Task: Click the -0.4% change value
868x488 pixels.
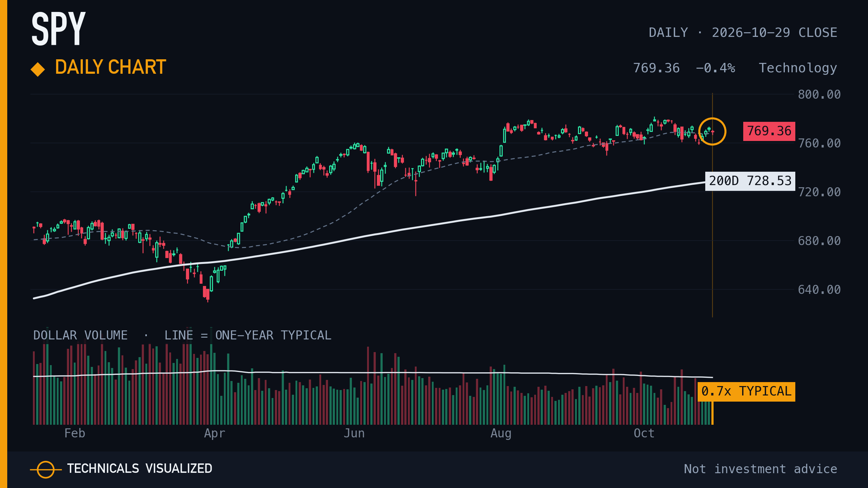Action: click(x=715, y=68)
